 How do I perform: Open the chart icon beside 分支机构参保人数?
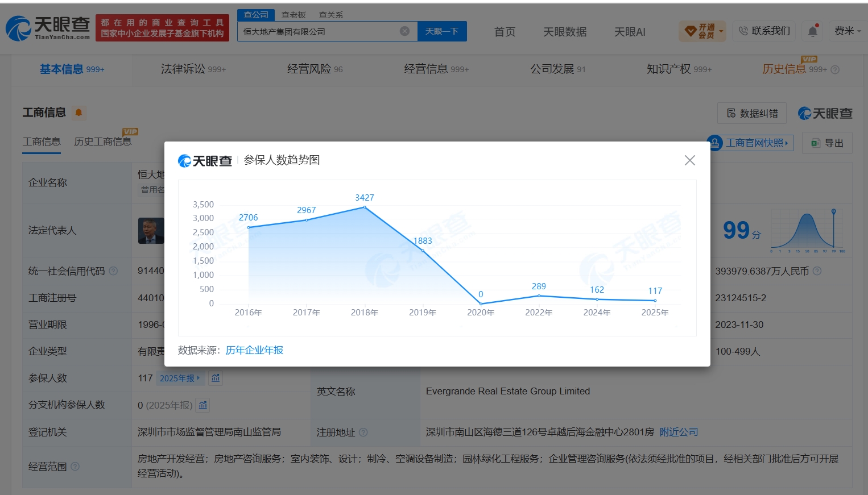[203, 405]
